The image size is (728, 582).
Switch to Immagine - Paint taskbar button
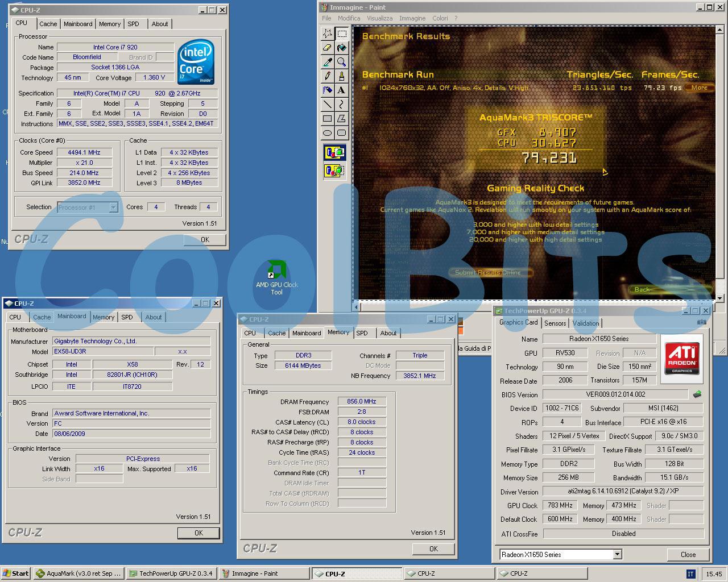[264, 573]
